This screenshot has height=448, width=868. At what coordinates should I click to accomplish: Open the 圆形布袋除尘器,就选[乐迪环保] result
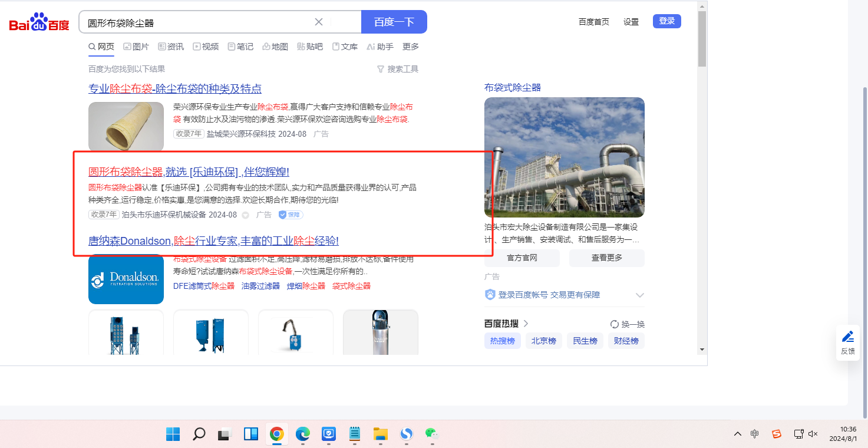click(x=189, y=172)
